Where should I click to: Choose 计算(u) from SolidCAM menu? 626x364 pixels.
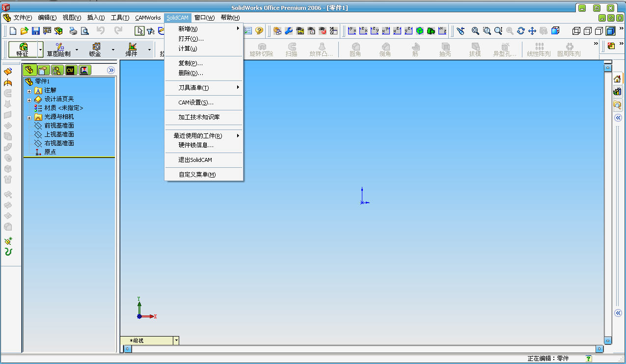pos(204,48)
